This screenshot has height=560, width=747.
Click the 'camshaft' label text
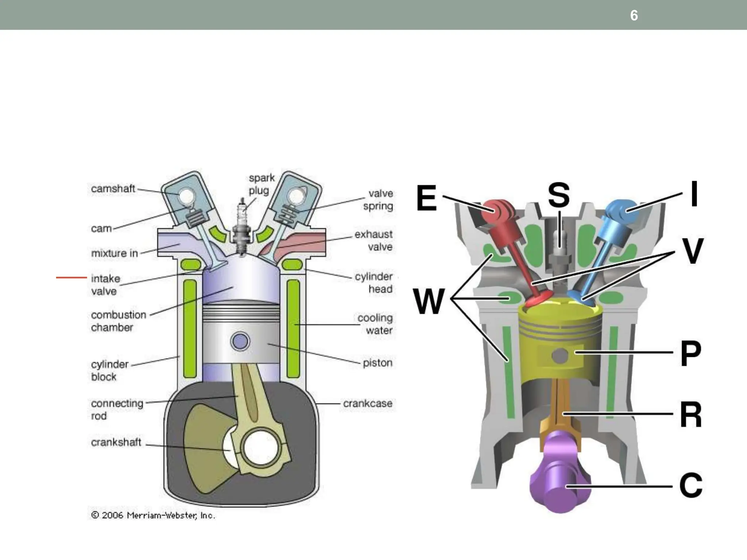coord(113,189)
